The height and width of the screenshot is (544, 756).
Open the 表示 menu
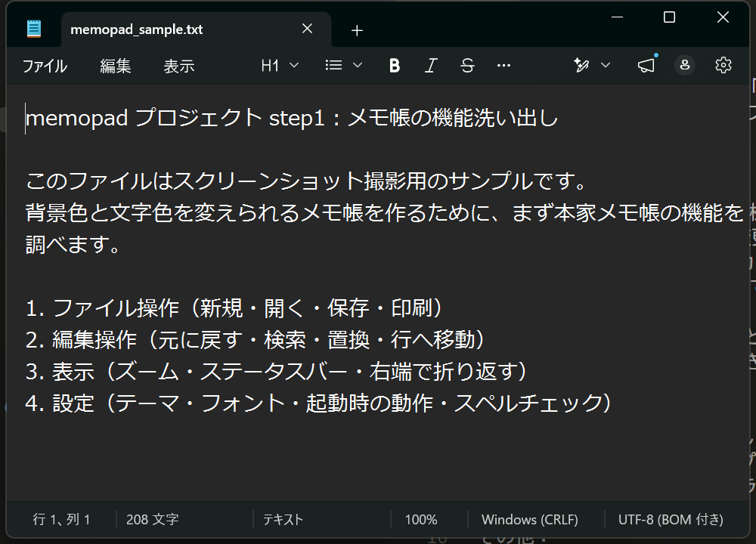pos(179,66)
